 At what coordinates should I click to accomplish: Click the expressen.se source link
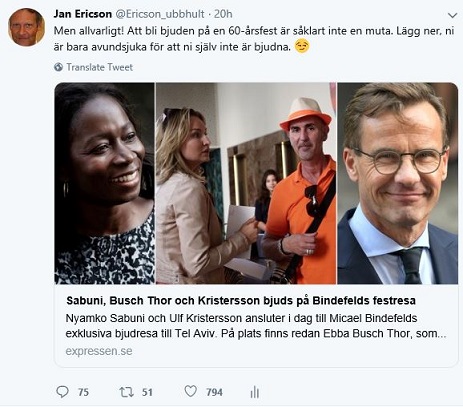pos(99,351)
